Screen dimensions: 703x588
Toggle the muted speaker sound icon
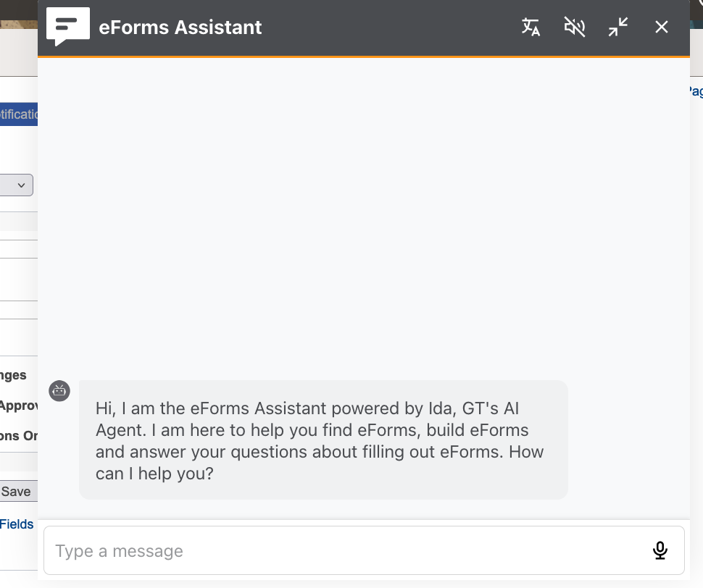pos(574,27)
